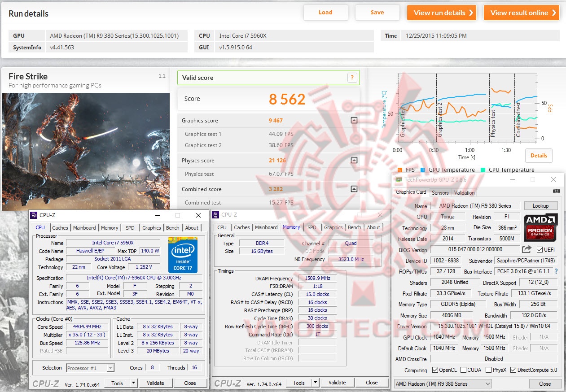The image size is (566, 392).
Task: Switch to the Sensors tab in GPU-Z
Action: click(x=440, y=193)
